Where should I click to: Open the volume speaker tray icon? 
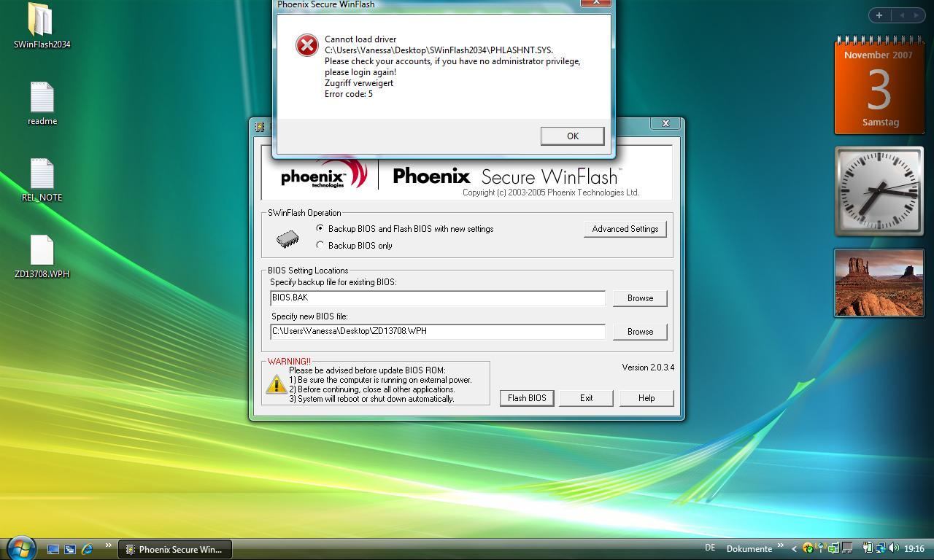click(893, 548)
